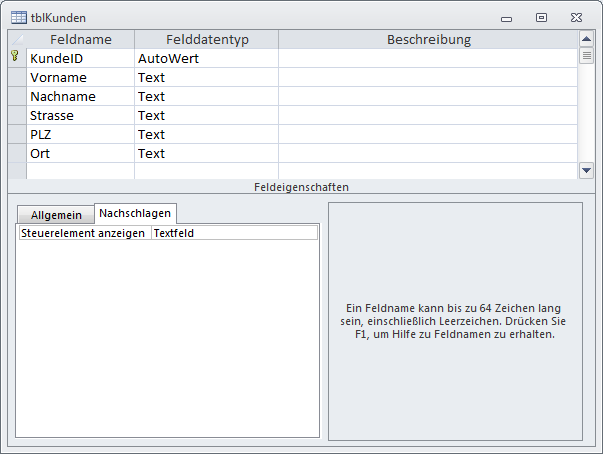Close the tblKunden design window
603x454 pixels.
575,17
